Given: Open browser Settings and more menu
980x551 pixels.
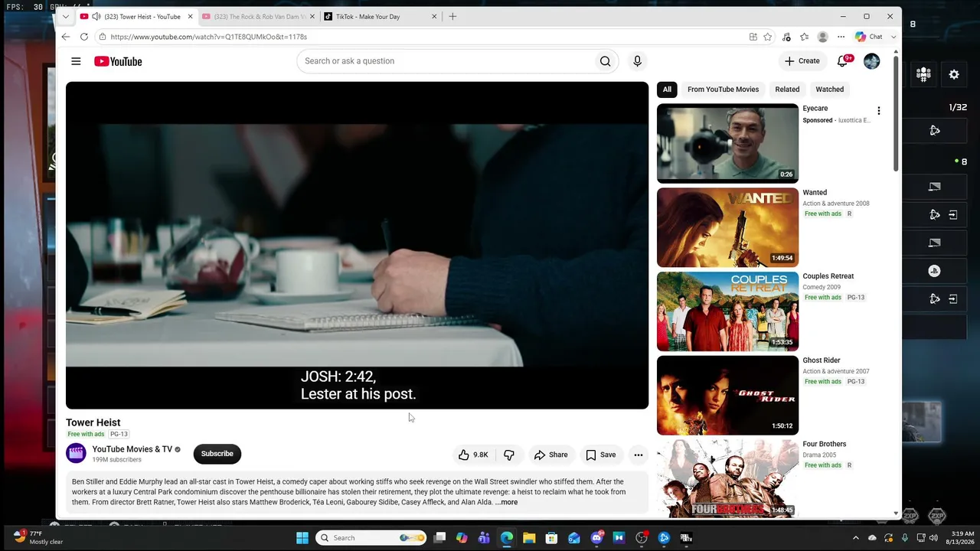Looking at the screenshot, I should click(x=841, y=37).
